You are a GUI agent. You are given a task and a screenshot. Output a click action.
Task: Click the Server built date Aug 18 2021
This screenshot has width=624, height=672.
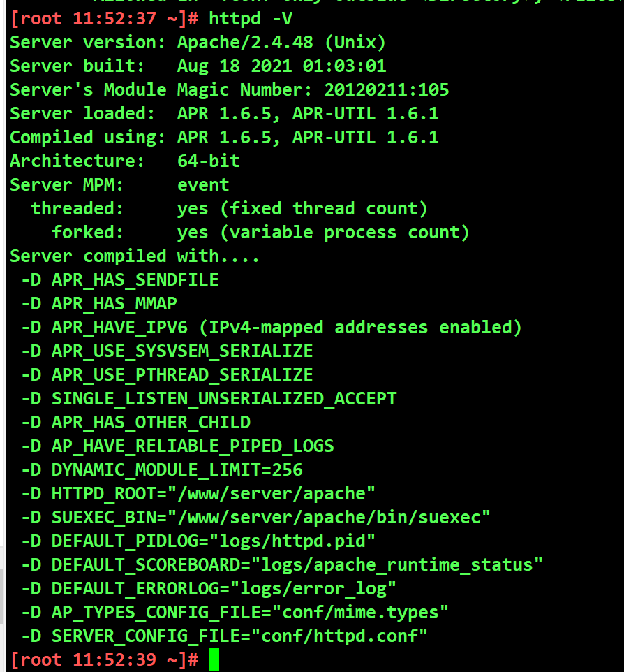235,66
